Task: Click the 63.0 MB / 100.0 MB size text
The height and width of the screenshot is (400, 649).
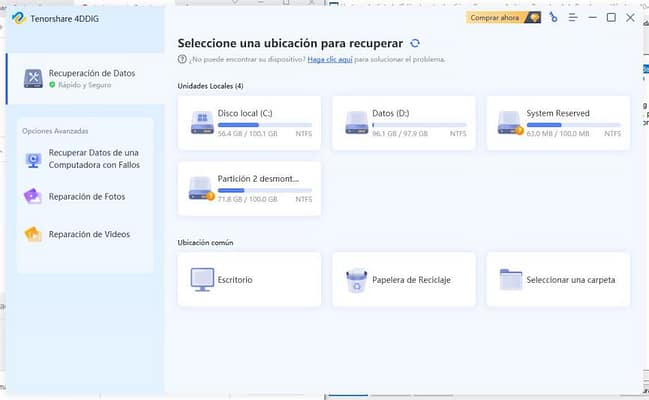Action: coord(558,134)
